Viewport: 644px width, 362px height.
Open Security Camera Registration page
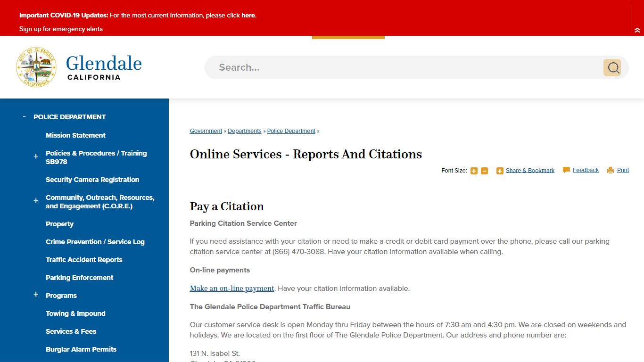[92, 180]
